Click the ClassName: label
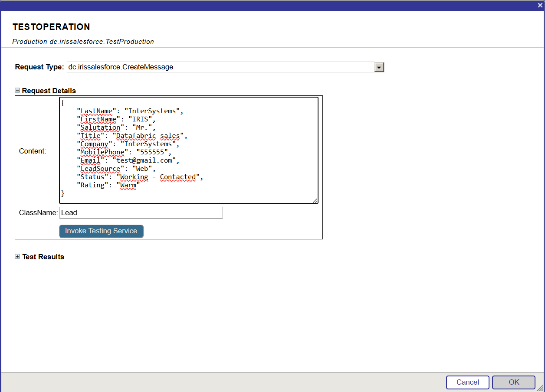The width and height of the screenshot is (545, 392). tap(38, 213)
